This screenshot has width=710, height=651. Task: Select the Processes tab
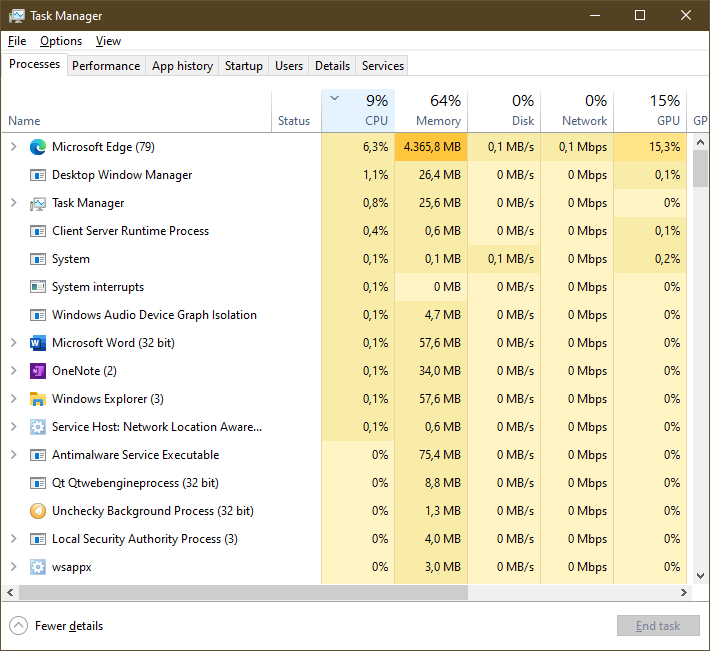pyautogui.click(x=34, y=64)
